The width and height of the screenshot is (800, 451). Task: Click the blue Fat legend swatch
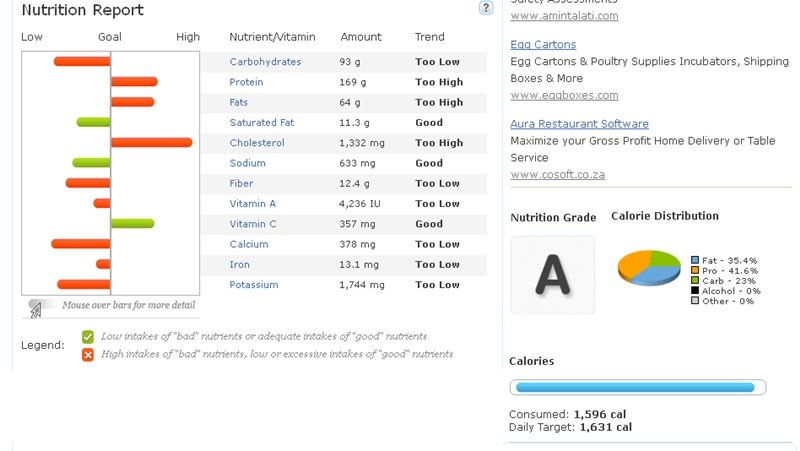click(x=695, y=260)
